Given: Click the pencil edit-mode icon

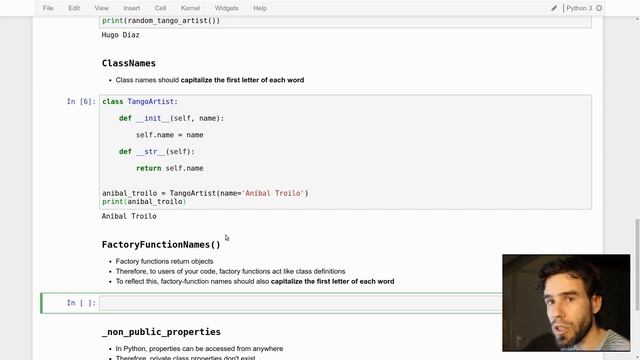Looking at the screenshot, I should pyautogui.click(x=554, y=8).
